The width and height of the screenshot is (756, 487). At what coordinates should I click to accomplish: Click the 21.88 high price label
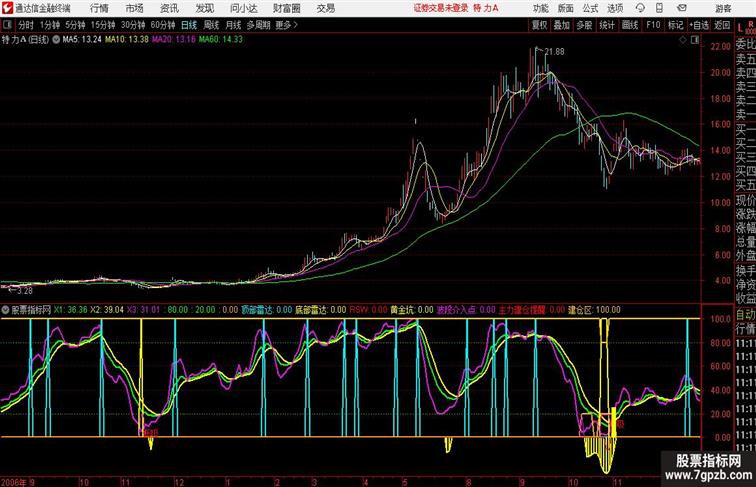click(x=554, y=52)
